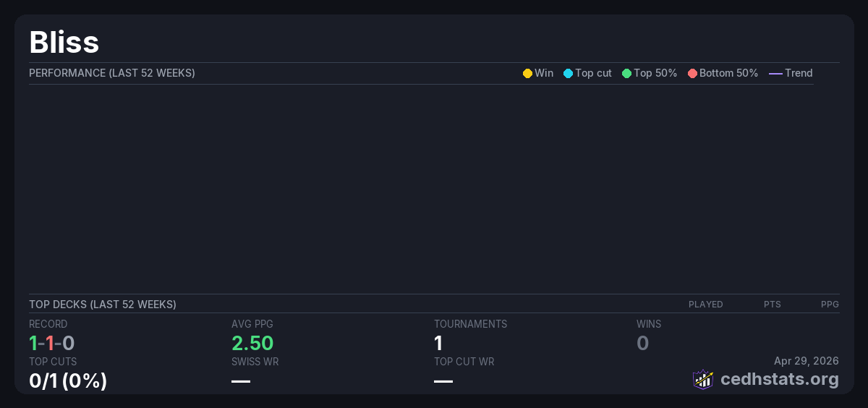
Task: Select the Top Decks (Last 52 Weeks) header
Action: click(102, 305)
